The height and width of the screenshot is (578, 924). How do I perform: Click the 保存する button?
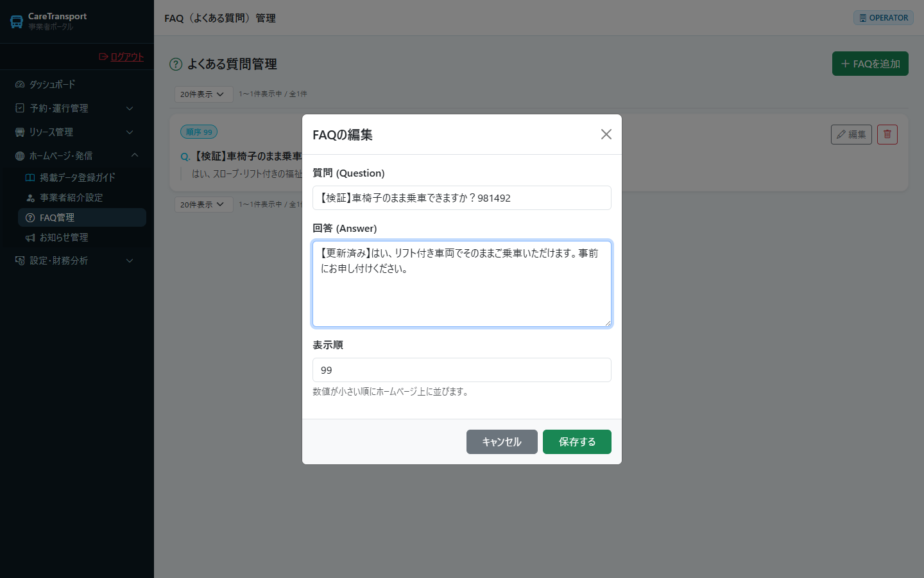[x=577, y=442]
